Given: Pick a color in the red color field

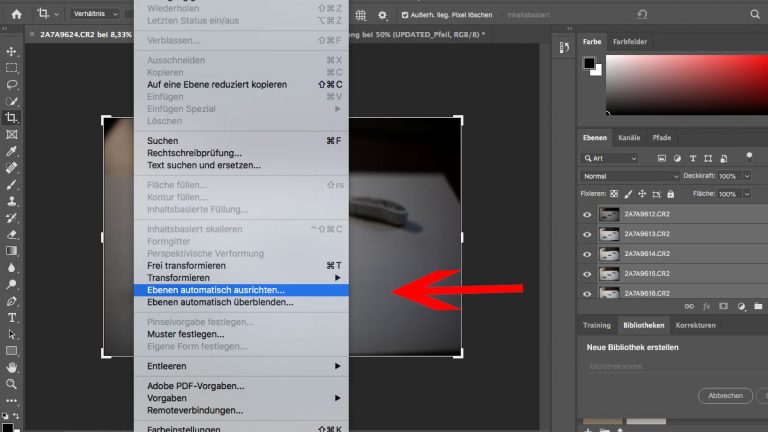Looking at the screenshot, I should 700,80.
